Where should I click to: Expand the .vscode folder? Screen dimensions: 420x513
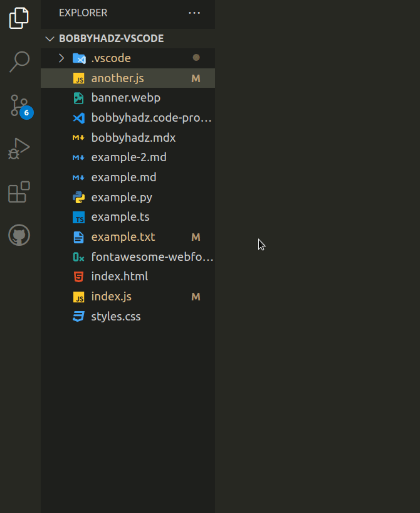click(61, 58)
